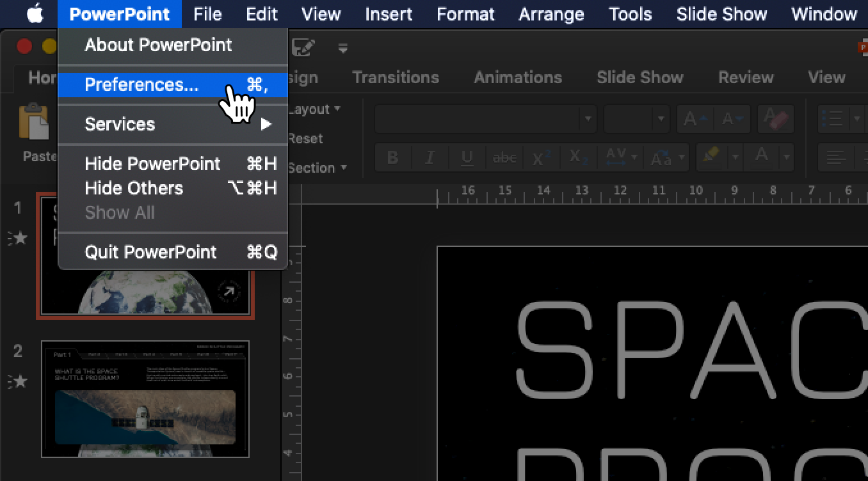Choose Hide PowerPoint
This screenshot has height=481, width=868.
coord(173,164)
